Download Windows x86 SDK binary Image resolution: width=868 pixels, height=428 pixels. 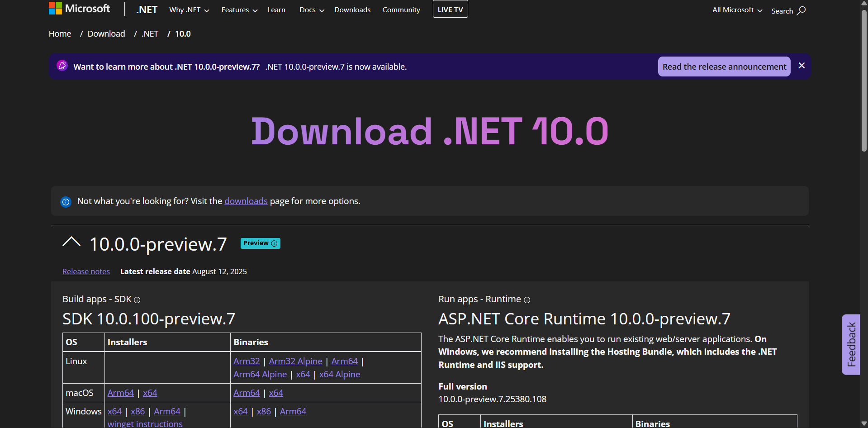click(x=264, y=411)
